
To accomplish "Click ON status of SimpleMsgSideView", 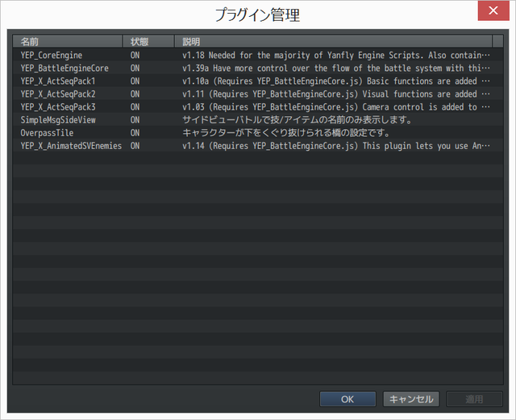I will (x=135, y=120).
